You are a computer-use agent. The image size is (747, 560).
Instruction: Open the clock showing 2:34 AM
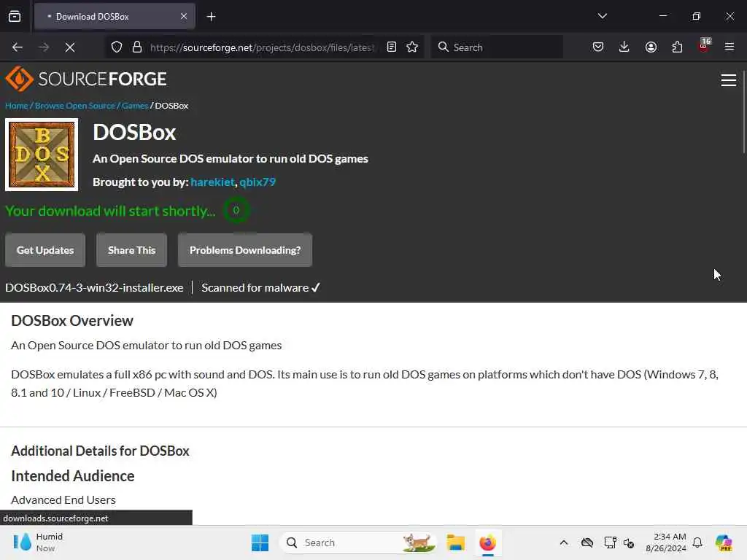click(665, 542)
